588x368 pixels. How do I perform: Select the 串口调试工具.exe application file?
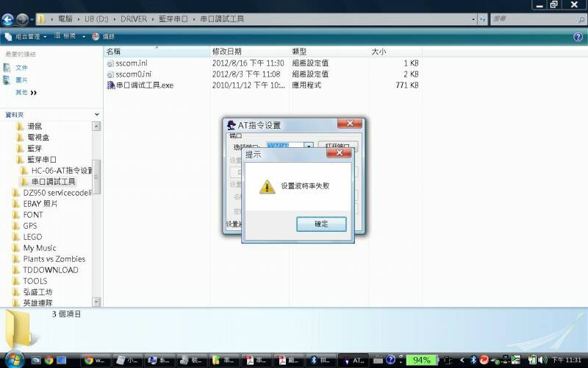tap(144, 85)
